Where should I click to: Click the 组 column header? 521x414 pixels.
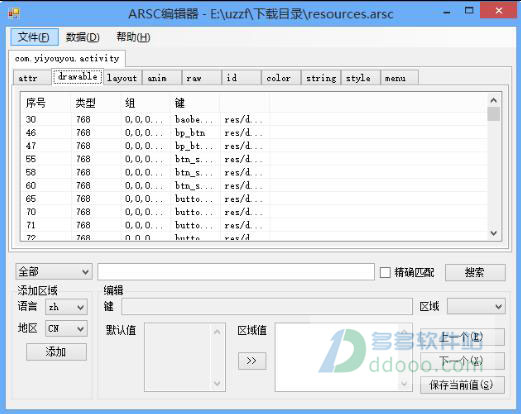point(145,103)
